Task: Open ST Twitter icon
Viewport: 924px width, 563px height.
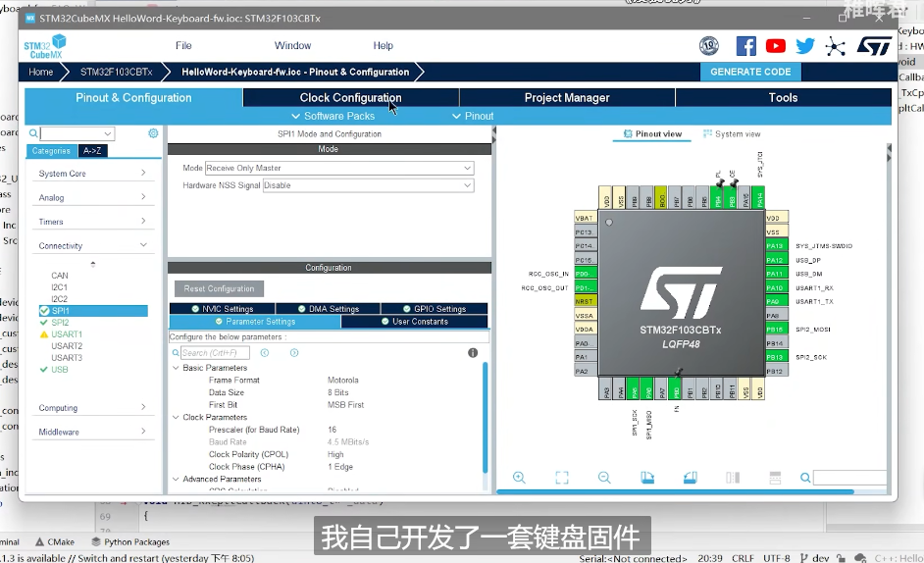Action: [x=805, y=46]
